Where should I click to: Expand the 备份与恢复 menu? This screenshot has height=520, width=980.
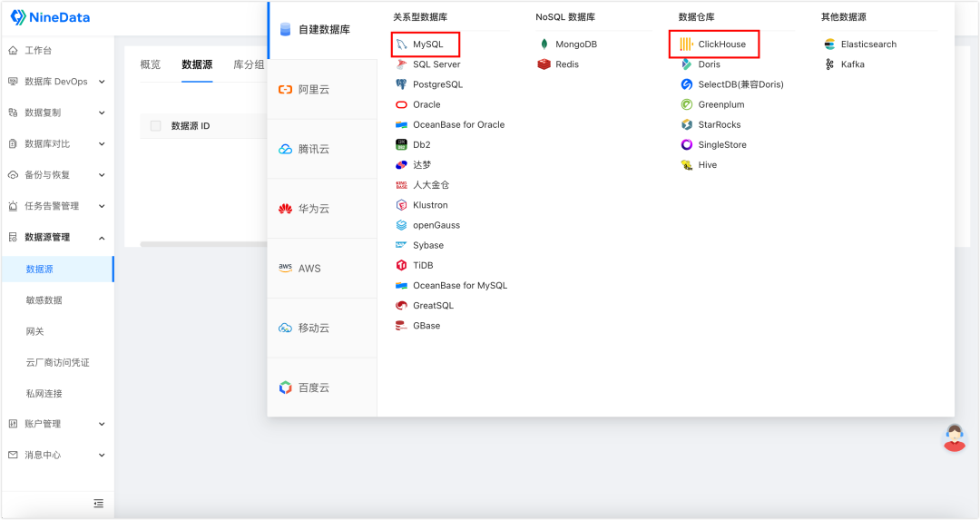click(x=57, y=175)
